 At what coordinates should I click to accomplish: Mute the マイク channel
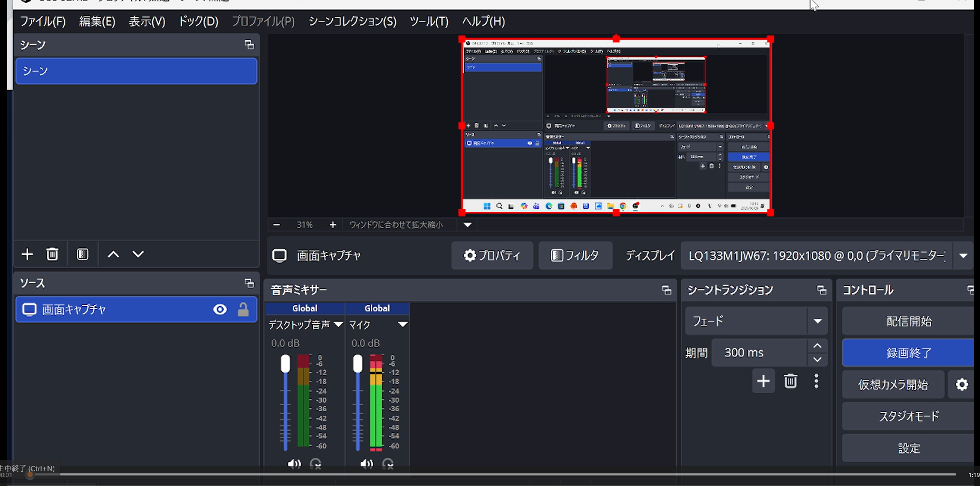[367, 464]
